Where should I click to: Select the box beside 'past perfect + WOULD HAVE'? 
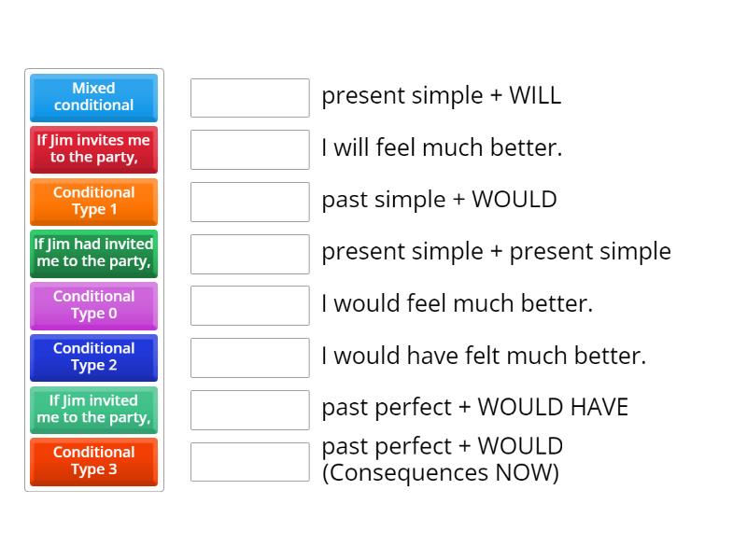click(248, 408)
